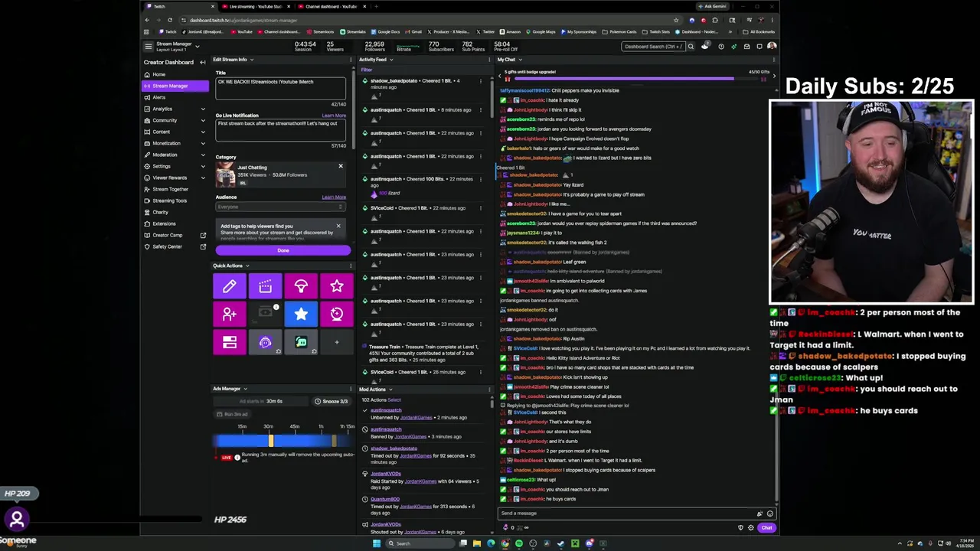Image resolution: width=980 pixels, height=551 pixels.
Task: Open the hamburger menu beside Stream Manager
Action: [x=149, y=46]
